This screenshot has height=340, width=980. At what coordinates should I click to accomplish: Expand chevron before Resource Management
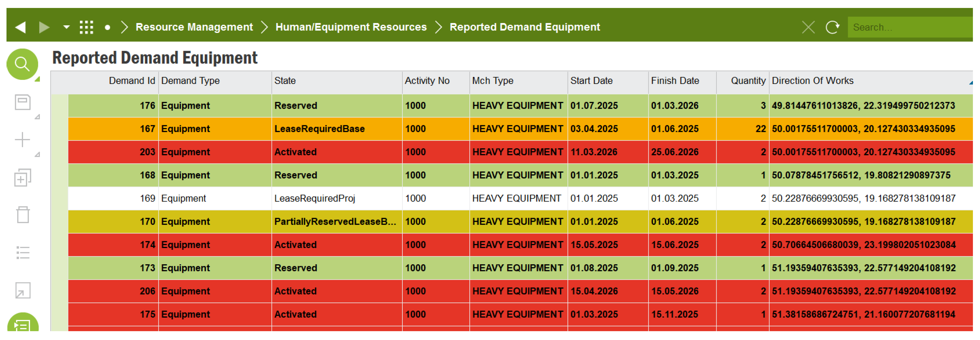tap(124, 27)
